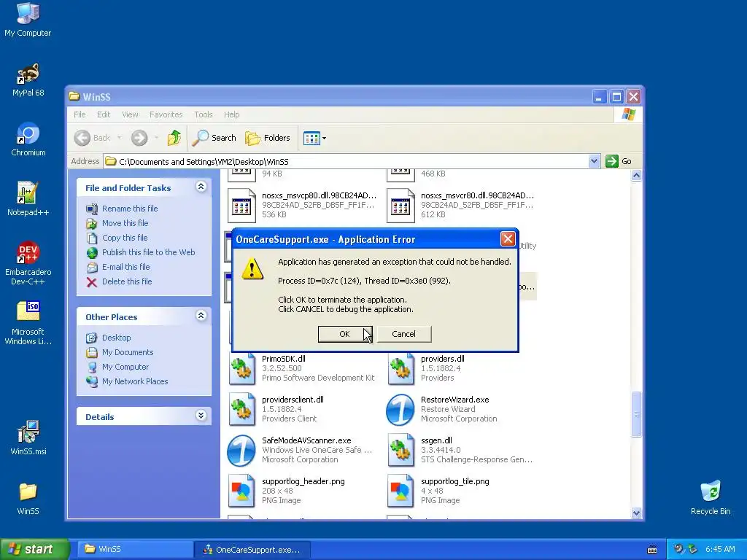This screenshot has width=747, height=560.
Task: Go to My Documents in Other Places
Action: pos(128,352)
